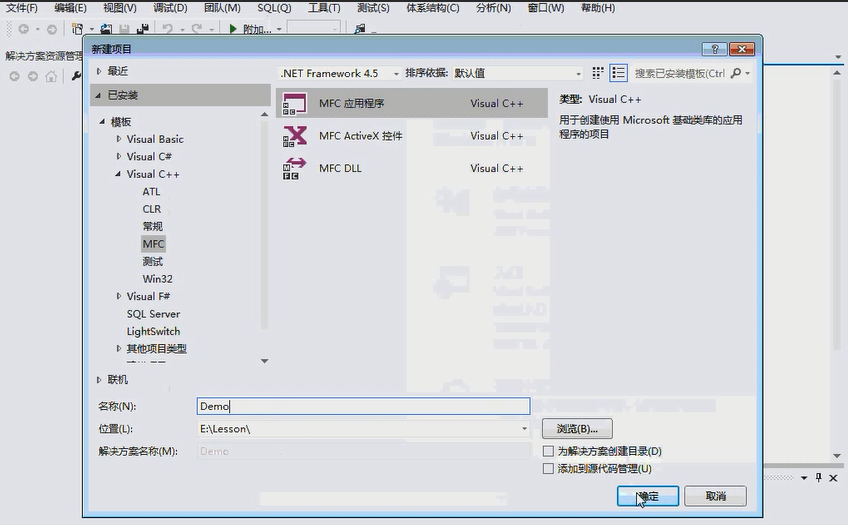
Task: Open the 文件(F) menu
Action: 22,8
